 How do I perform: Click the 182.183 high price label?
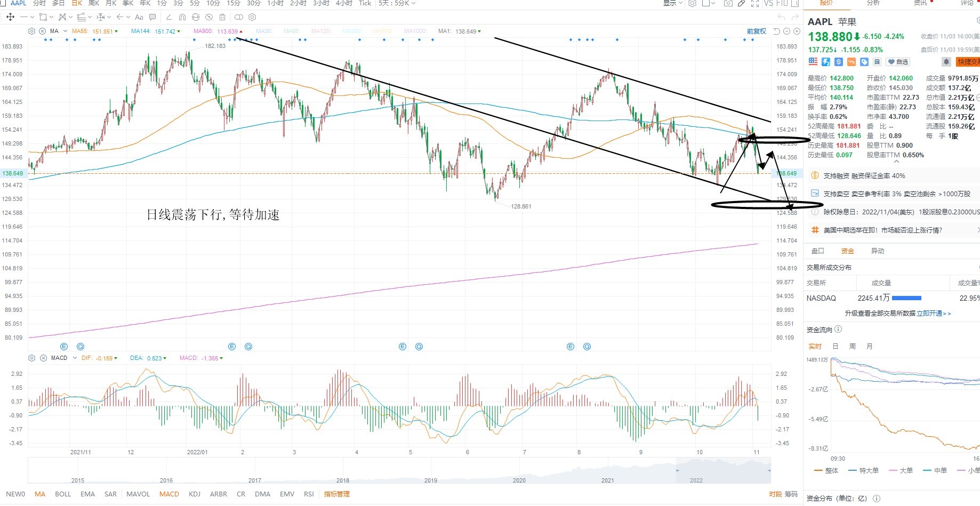[x=215, y=46]
